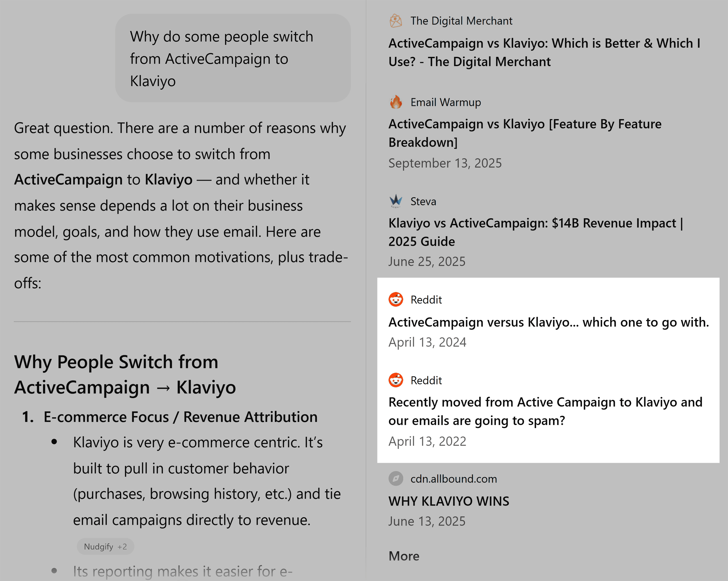Viewport: 728px width, 581px height.
Task: Click the 'Nudgify +2' citation chip
Action: (105, 547)
